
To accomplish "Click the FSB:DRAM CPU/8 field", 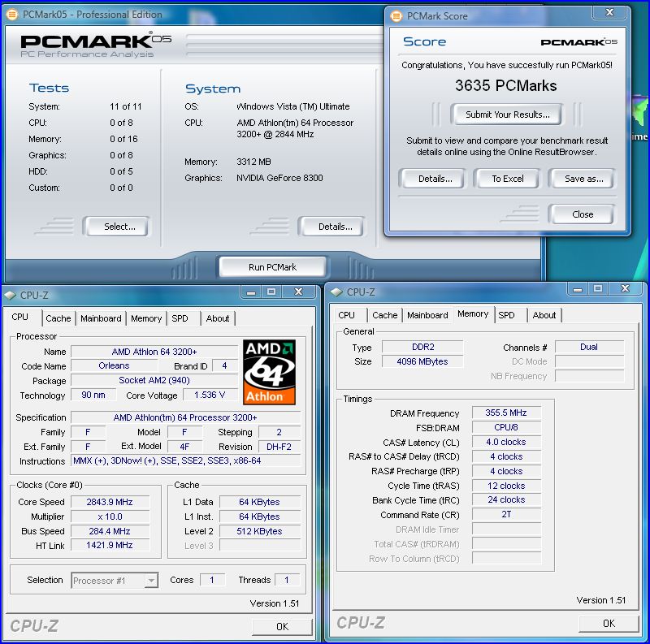I will click(506, 427).
